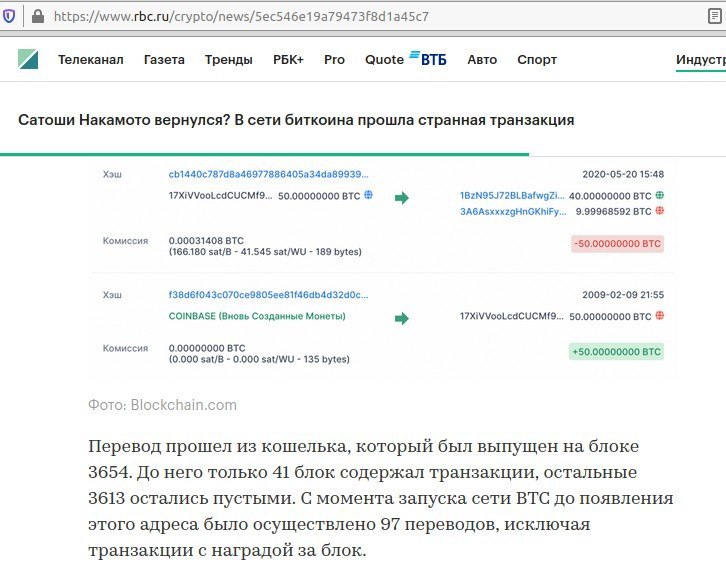Screen dimensions: 726x581
Task: Click sender address 17XiVVooLcdCUCMf9 in 2020 transaction
Action: click(x=220, y=195)
